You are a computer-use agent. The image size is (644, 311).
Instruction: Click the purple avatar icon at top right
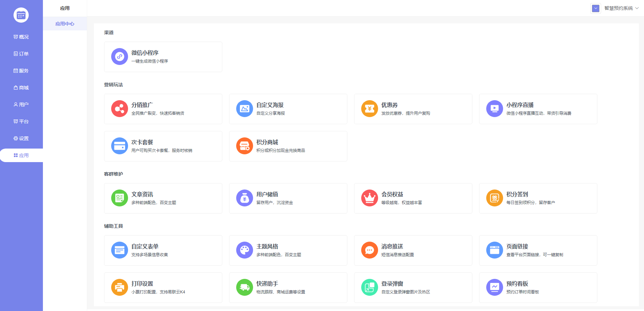[x=596, y=8]
